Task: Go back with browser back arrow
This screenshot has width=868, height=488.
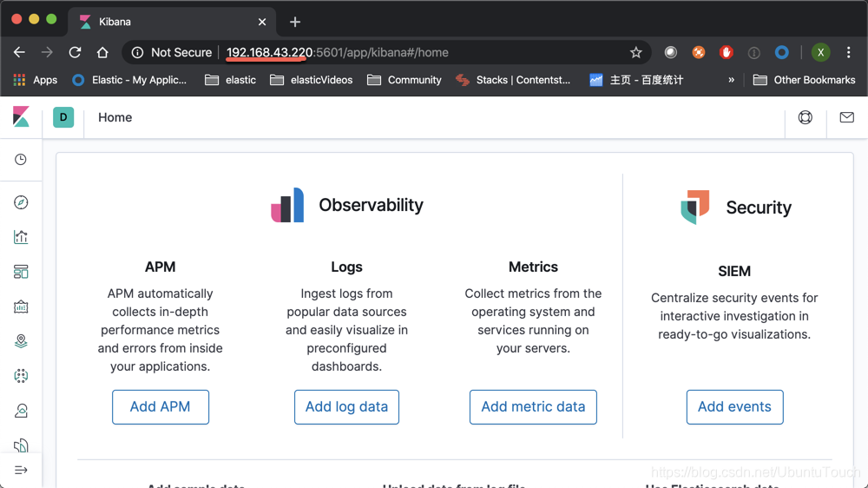Action: click(19, 53)
